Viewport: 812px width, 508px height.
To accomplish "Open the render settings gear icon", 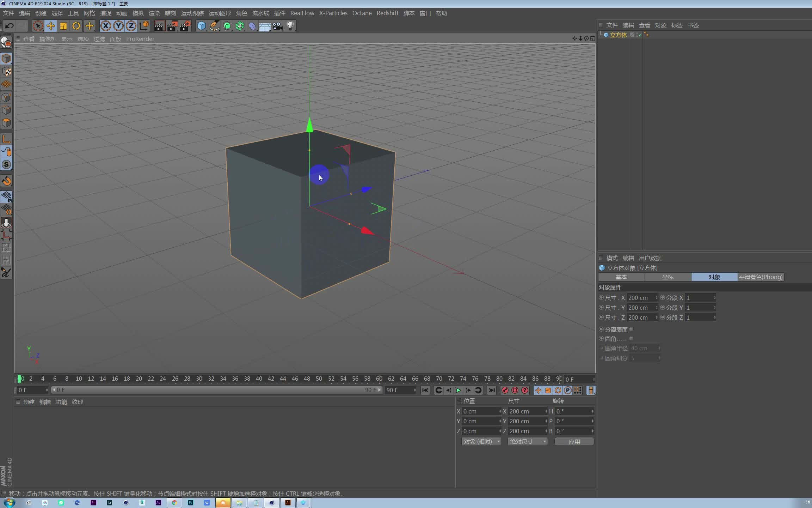I will click(x=185, y=26).
